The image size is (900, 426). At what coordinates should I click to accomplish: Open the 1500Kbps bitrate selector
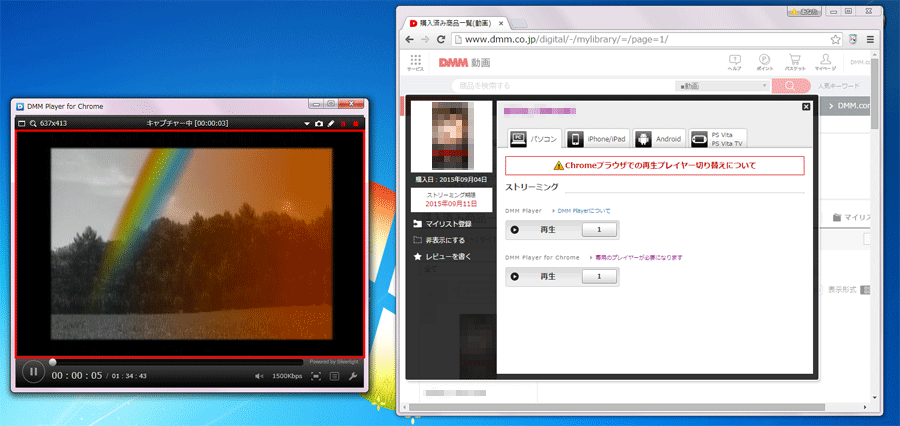click(x=287, y=376)
